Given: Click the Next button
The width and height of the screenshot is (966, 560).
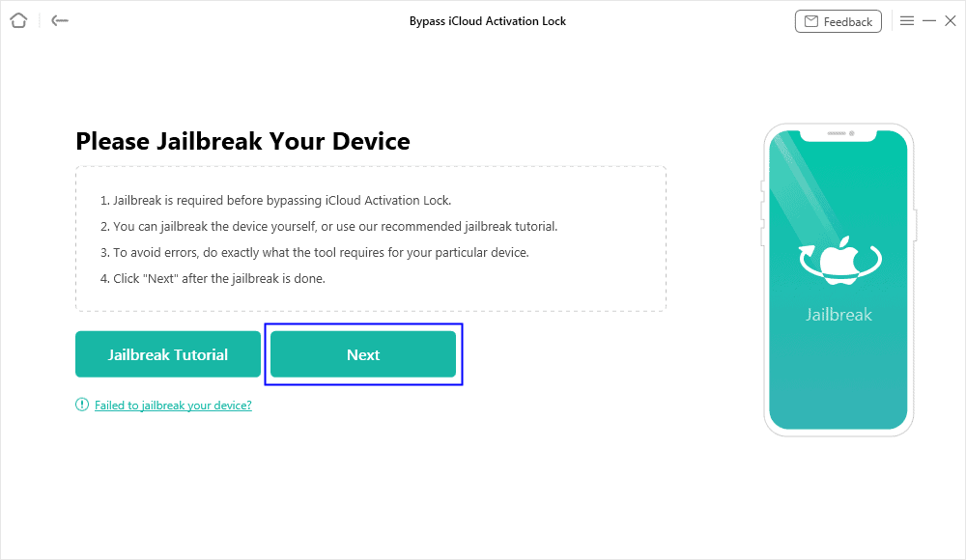Looking at the screenshot, I should point(363,354).
